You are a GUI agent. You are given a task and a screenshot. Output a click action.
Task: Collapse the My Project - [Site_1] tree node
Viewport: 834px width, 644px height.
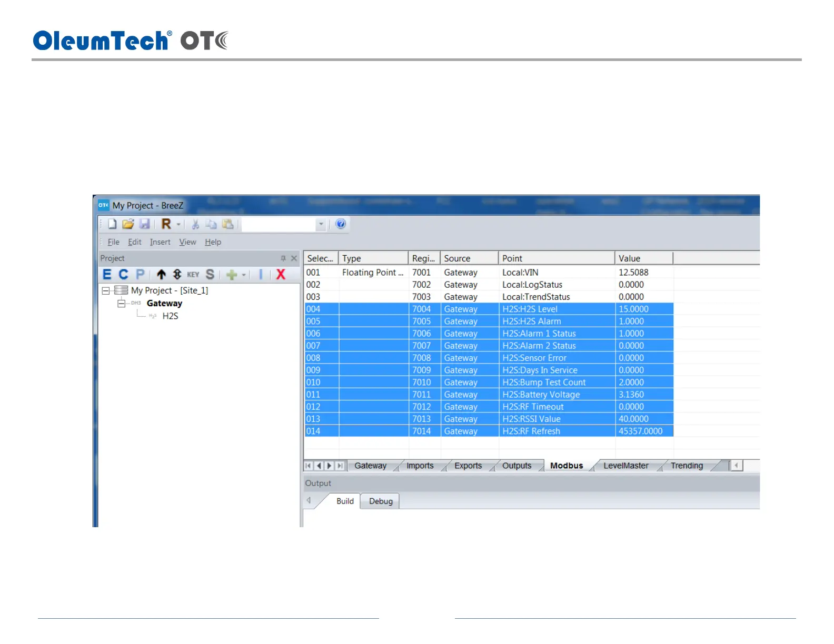click(105, 290)
